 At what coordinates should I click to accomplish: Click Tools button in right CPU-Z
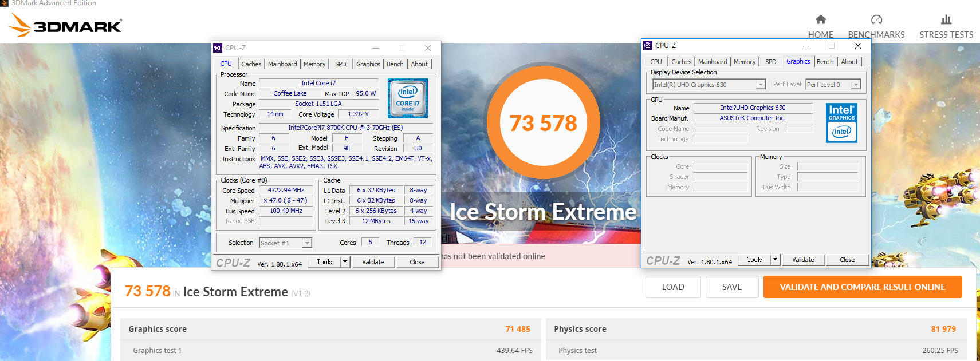click(754, 260)
